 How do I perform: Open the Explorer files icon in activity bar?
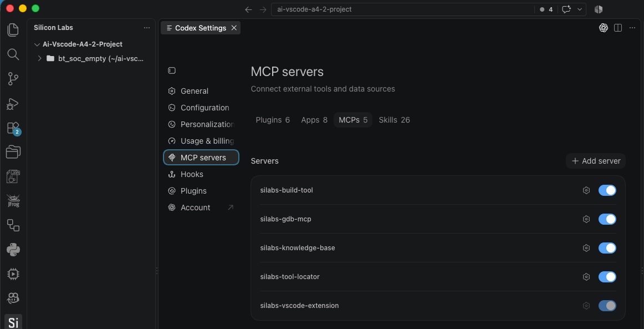(x=13, y=29)
